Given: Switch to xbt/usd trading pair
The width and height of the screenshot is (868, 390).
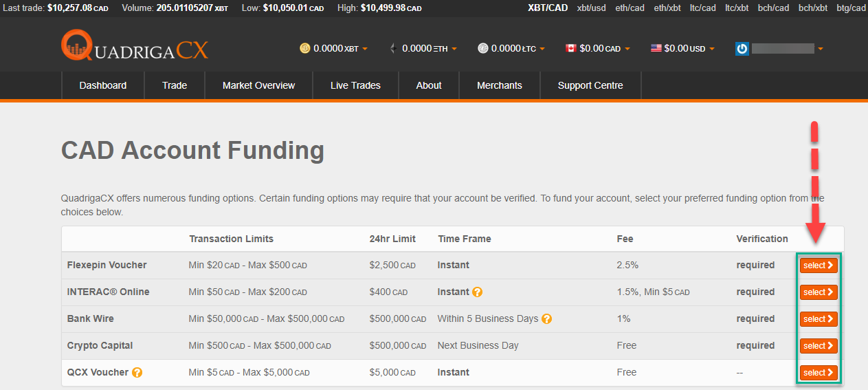Looking at the screenshot, I should [x=592, y=8].
